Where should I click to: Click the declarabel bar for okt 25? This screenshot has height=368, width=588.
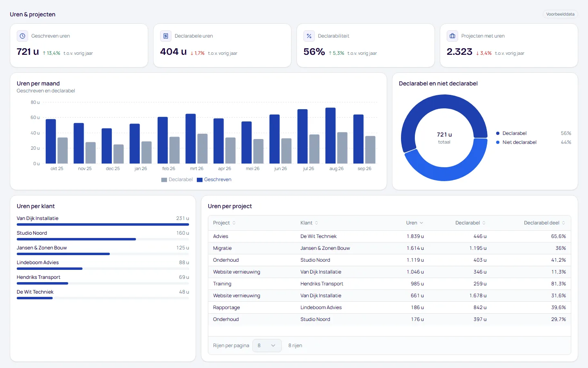click(62, 150)
